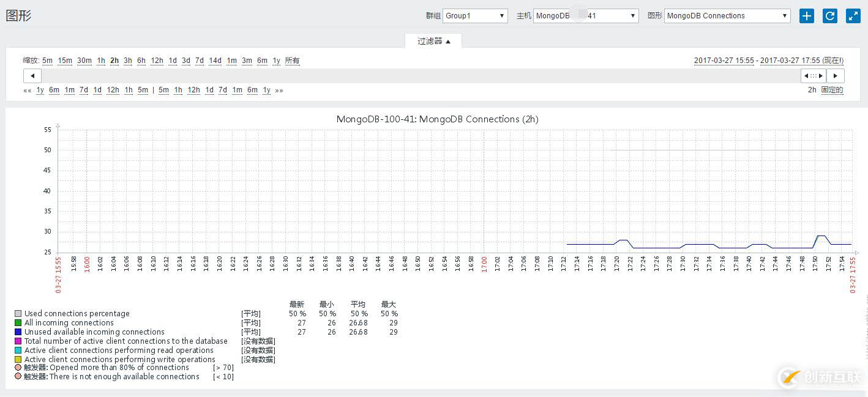
Task: Toggle green marker for All incoming connections
Action: click(18, 323)
